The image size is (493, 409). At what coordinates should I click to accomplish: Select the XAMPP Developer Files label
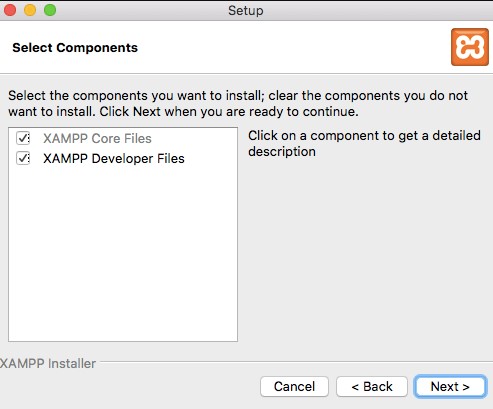pos(114,158)
